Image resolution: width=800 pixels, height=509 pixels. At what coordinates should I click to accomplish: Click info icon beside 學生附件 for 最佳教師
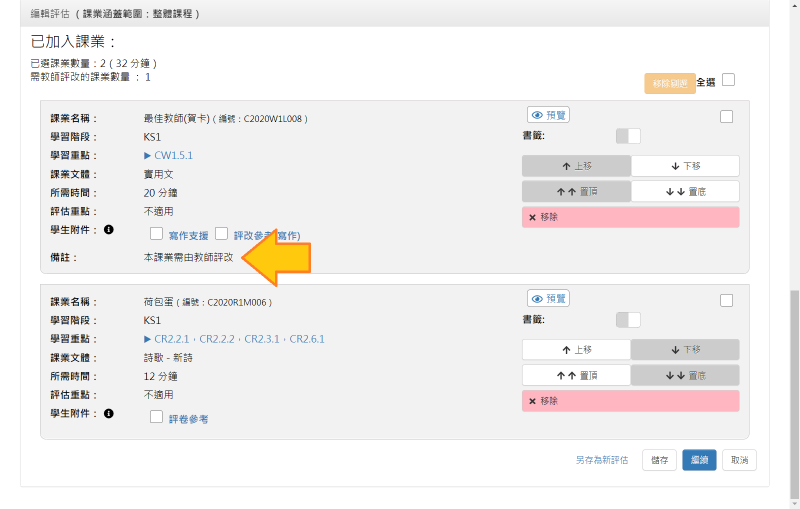108,230
